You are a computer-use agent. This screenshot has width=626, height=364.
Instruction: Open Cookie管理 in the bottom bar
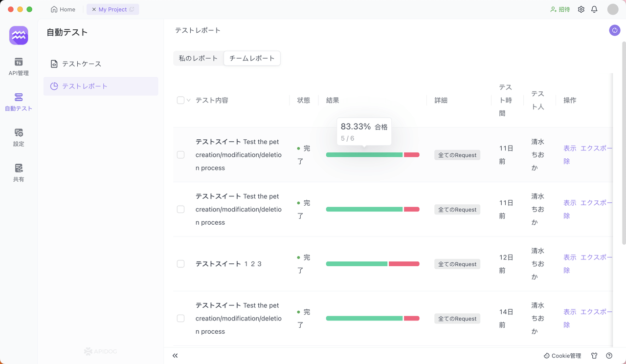(x=562, y=356)
